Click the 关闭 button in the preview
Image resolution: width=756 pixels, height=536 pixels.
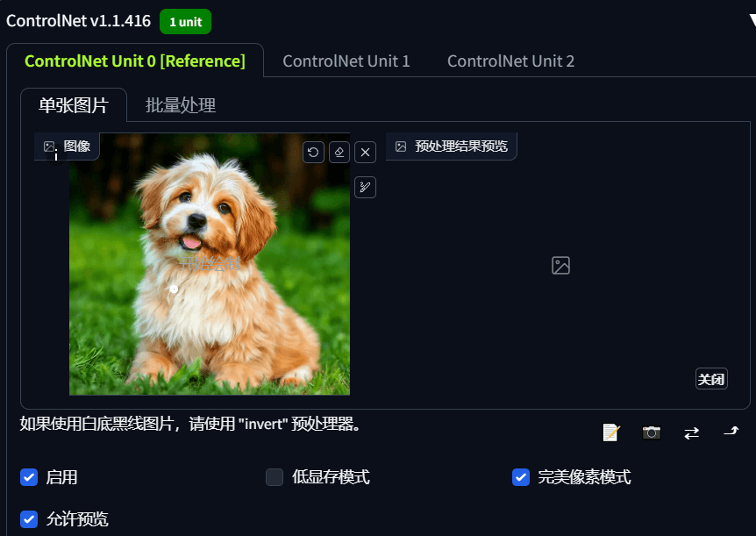(711, 379)
